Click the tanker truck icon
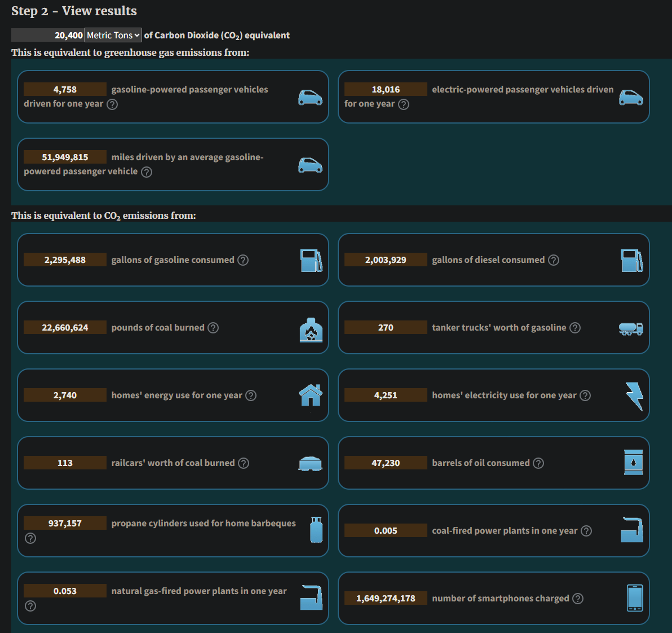The image size is (672, 633). (x=631, y=328)
